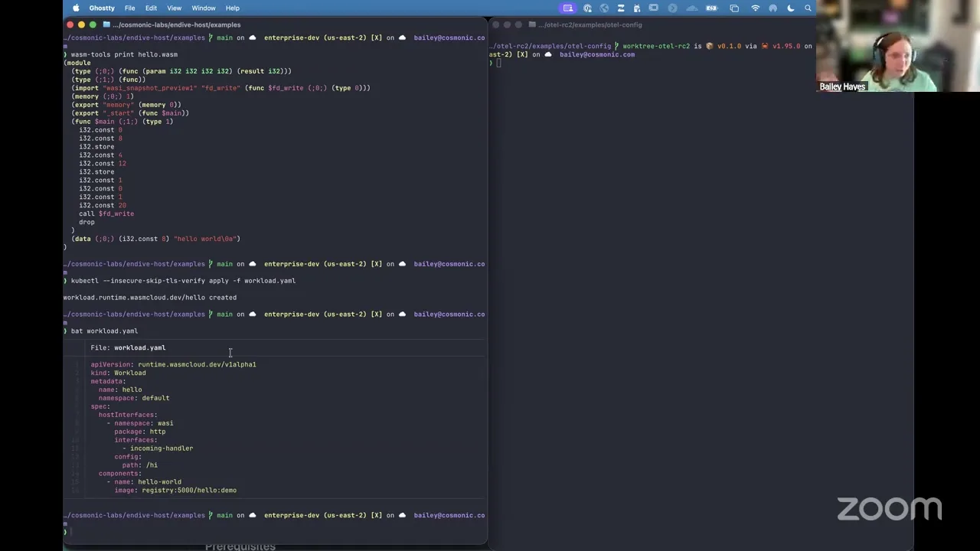
Task: Click the endive-host/examples window title text
Action: coord(177,24)
